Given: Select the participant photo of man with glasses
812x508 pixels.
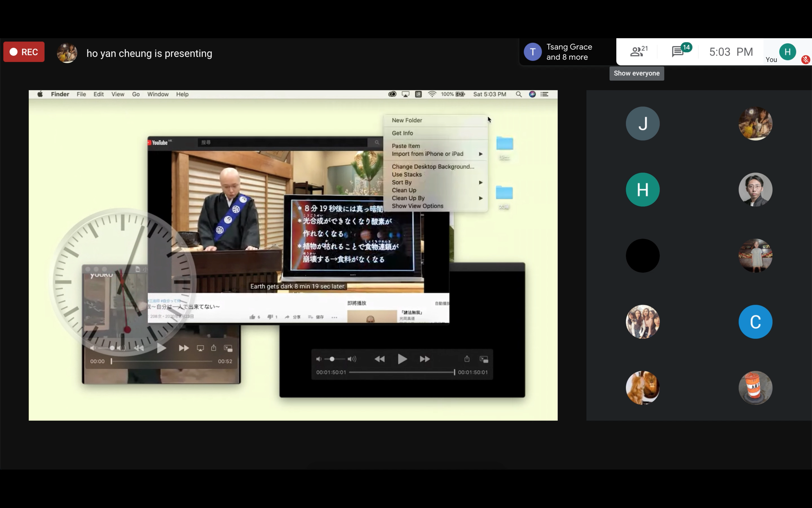Looking at the screenshot, I should [755, 189].
